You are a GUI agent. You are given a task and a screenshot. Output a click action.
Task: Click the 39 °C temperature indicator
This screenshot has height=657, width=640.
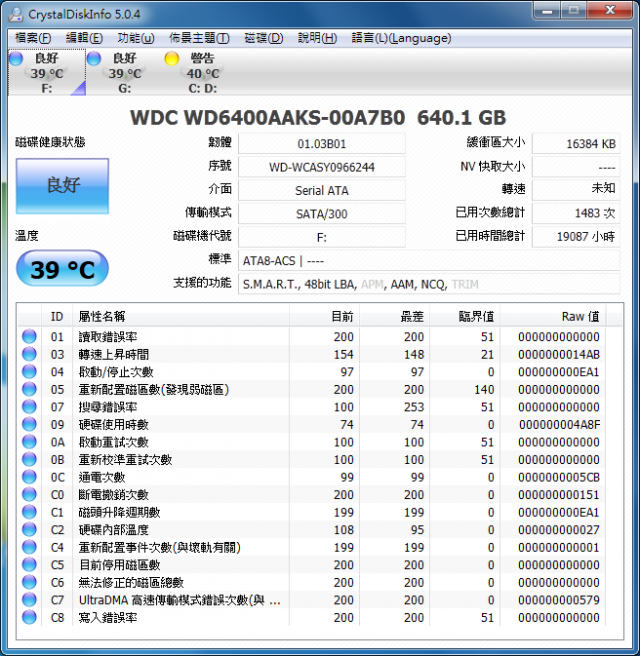(x=62, y=269)
